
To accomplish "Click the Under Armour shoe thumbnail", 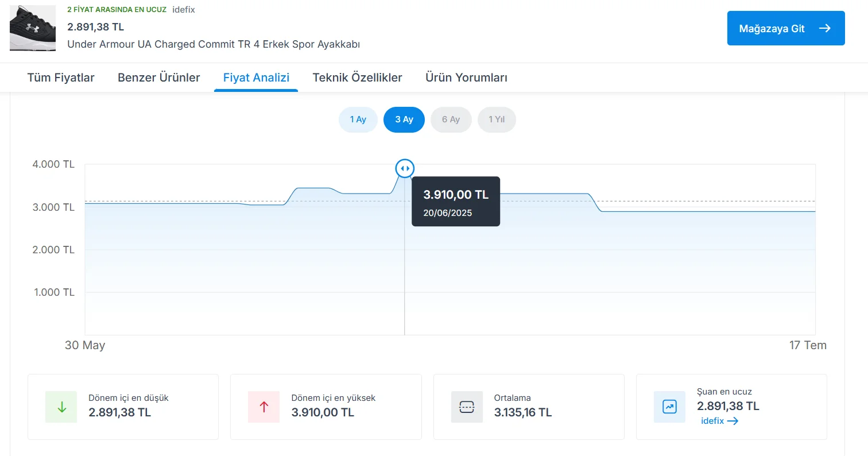I will coord(33,28).
